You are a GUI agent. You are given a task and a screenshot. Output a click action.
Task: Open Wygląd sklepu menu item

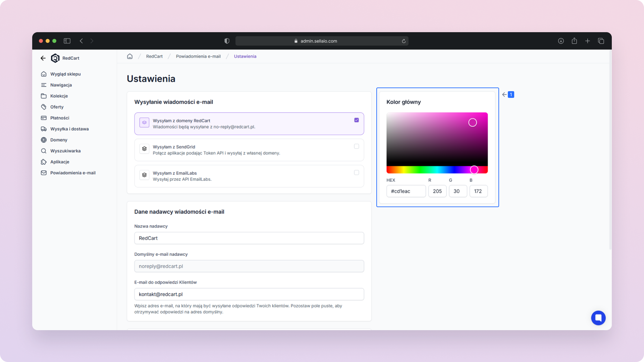point(65,74)
